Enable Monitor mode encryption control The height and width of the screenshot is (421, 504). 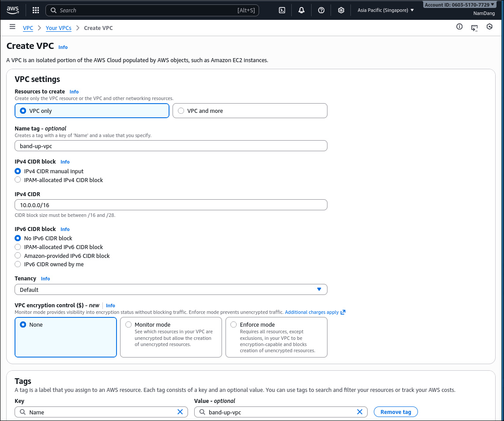click(129, 324)
